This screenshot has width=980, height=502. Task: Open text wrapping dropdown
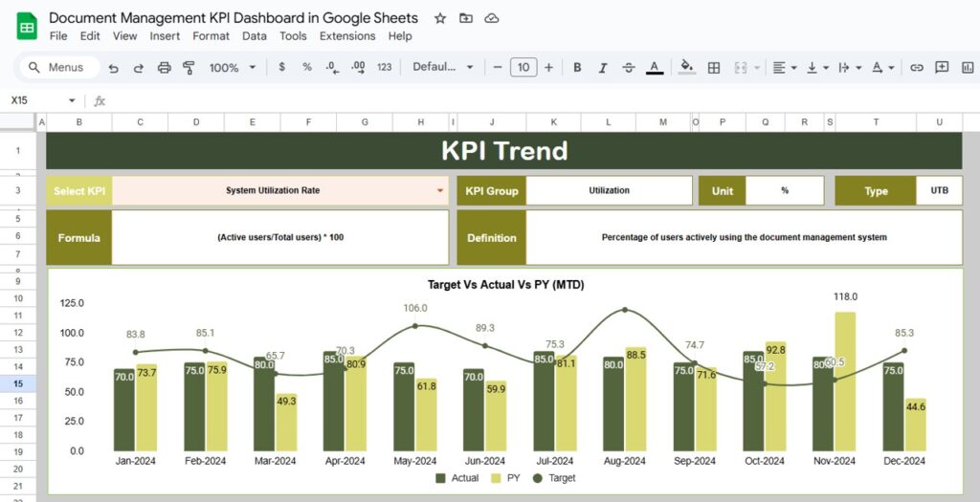point(851,68)
